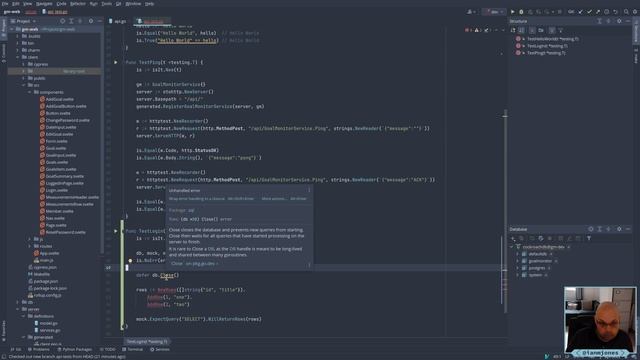Hide the Structure panel with the minus icon
This screenshot has height=360, width=640.
(628, 21)
